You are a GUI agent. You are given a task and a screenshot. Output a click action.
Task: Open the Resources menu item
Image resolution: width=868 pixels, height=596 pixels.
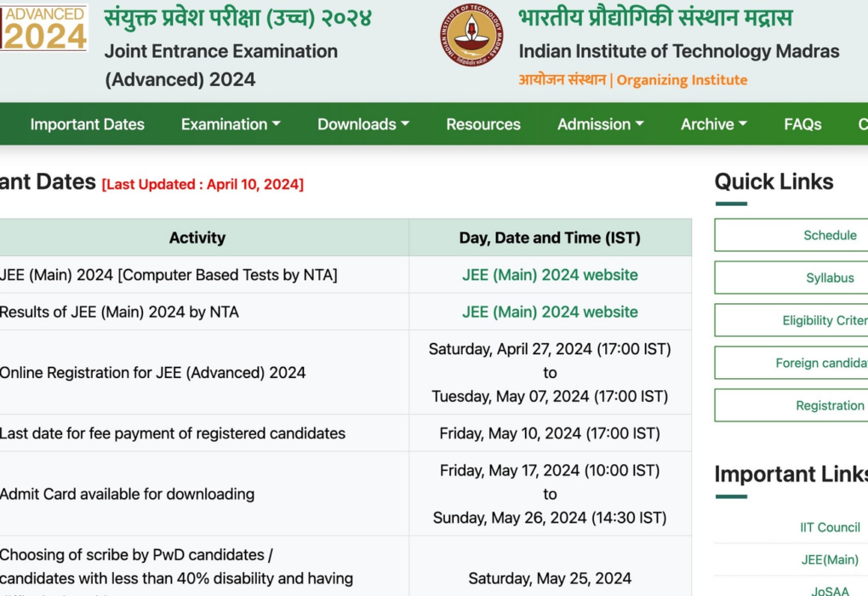483,124
